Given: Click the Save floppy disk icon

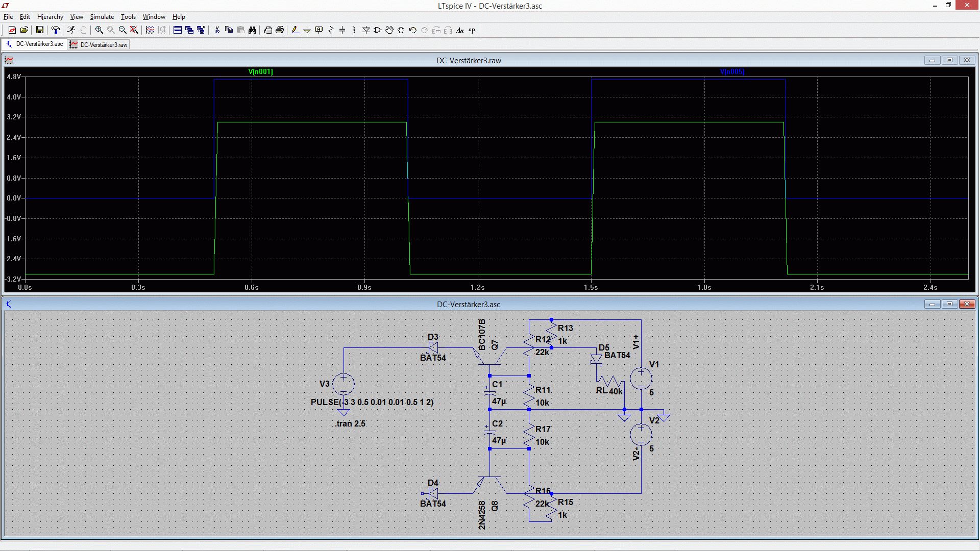Looking at the screenshot, I should [39, 30].
